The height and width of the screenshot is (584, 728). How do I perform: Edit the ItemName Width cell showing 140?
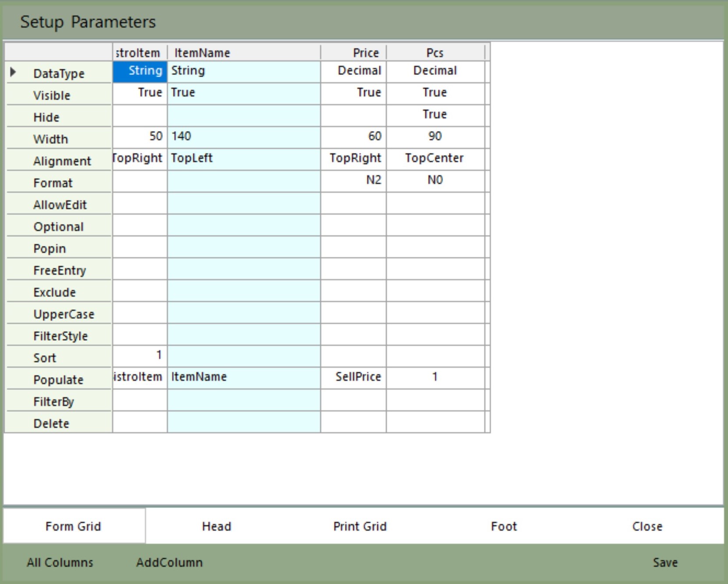(x=243, y=137)
